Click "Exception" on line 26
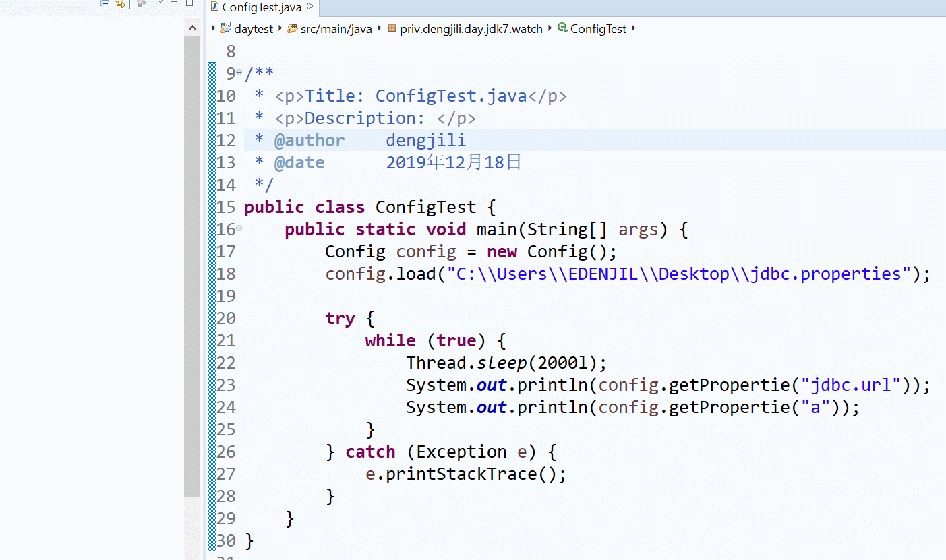 pos(461,452)
